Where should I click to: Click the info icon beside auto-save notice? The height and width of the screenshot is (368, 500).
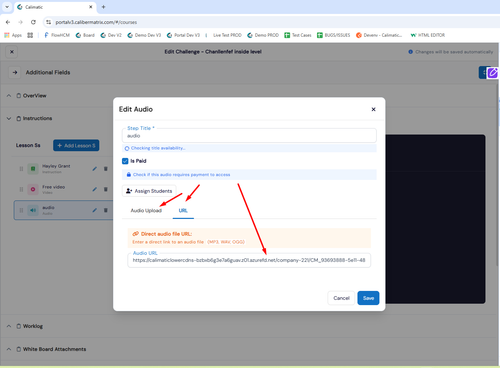pos(410,52)
